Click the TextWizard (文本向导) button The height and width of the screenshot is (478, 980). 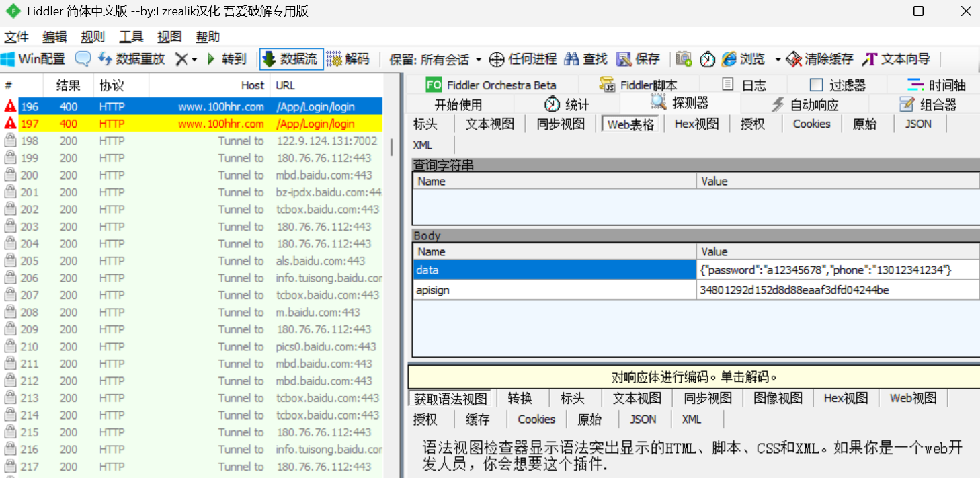coord(897,59)
